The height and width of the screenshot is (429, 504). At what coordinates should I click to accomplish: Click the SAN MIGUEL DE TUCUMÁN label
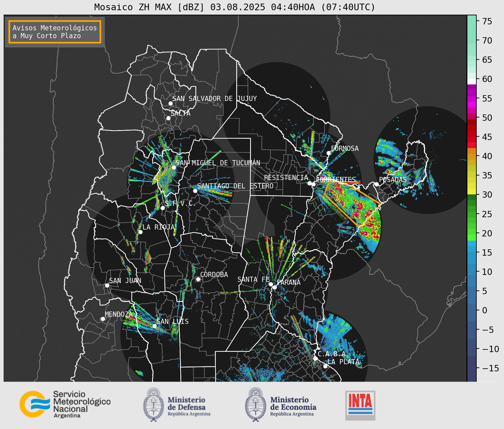[x=218, y=163]
